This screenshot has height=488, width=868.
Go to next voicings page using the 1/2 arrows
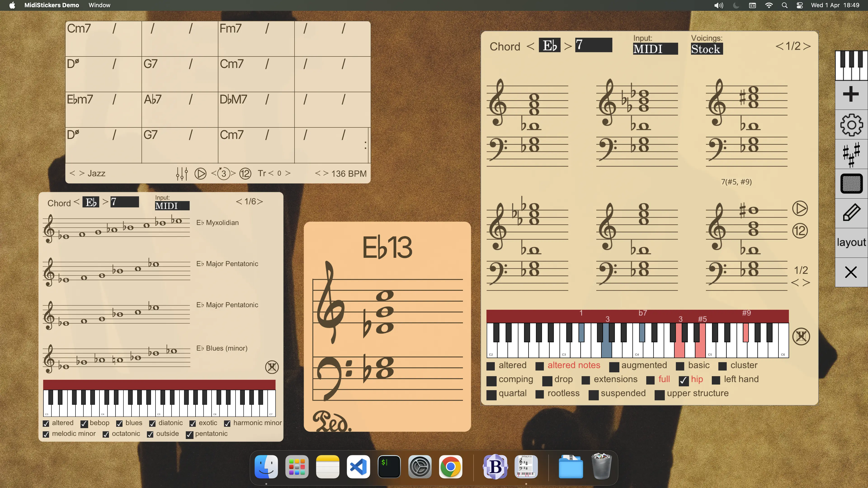[x=807, y=46]
